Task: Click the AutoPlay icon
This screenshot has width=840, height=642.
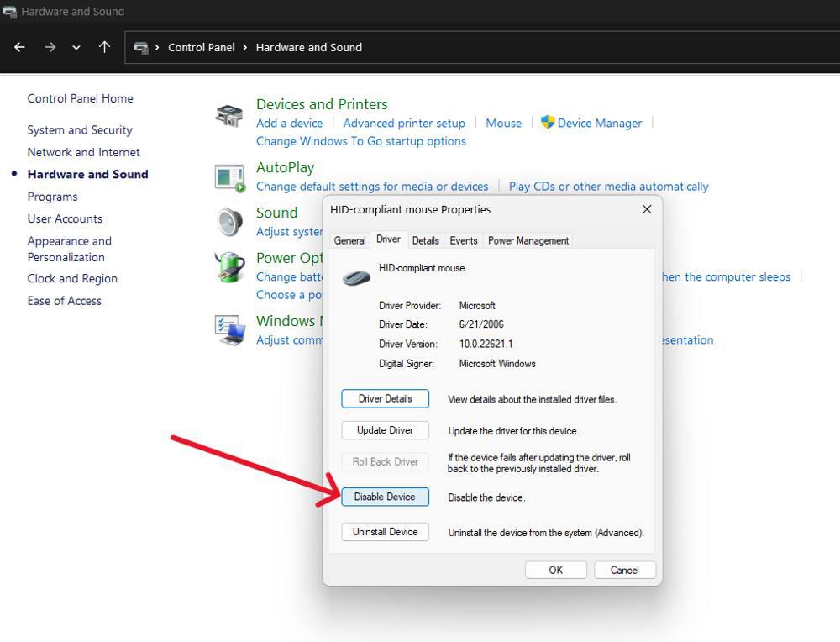Action: point(230,178)
